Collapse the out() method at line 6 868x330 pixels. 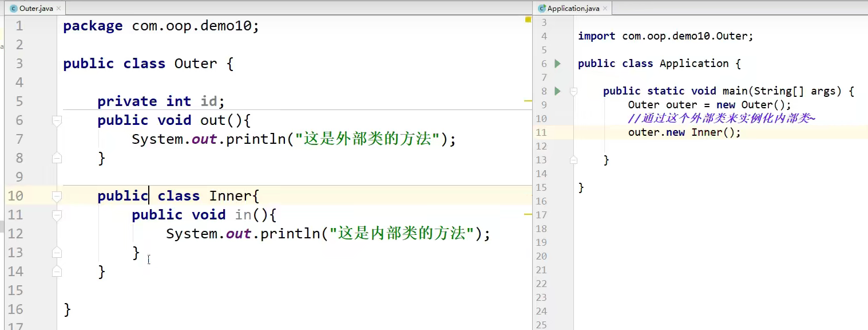(x=56, y=120)
